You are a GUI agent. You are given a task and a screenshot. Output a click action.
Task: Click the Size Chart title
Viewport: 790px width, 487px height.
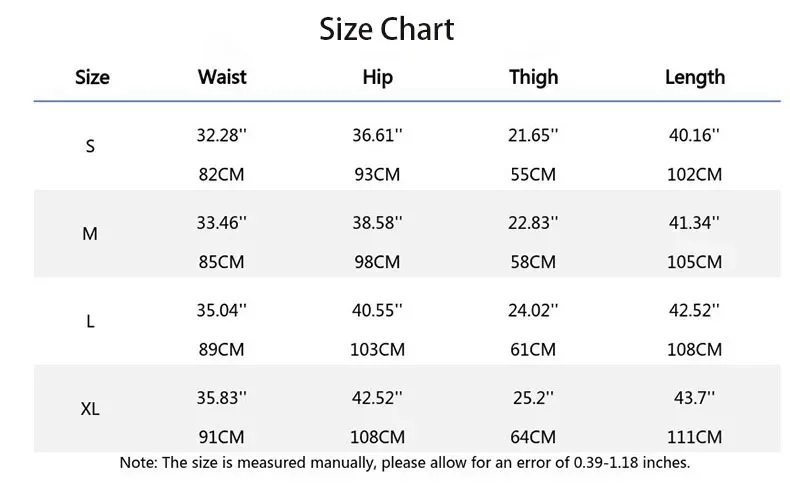pos(387,29)
